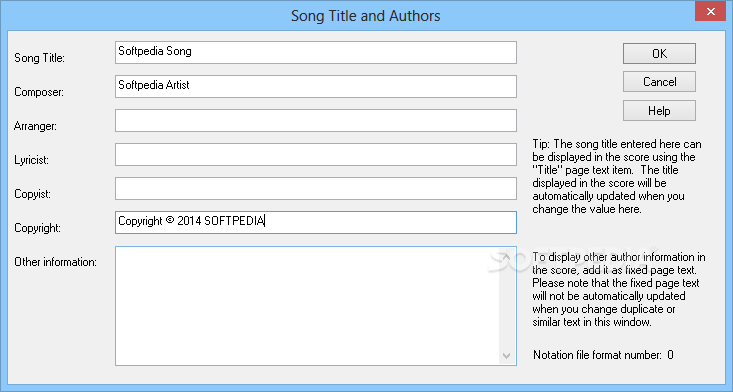Click the "Other information:" label
Viewport: 733px width, 392px height.
[55, 262]
